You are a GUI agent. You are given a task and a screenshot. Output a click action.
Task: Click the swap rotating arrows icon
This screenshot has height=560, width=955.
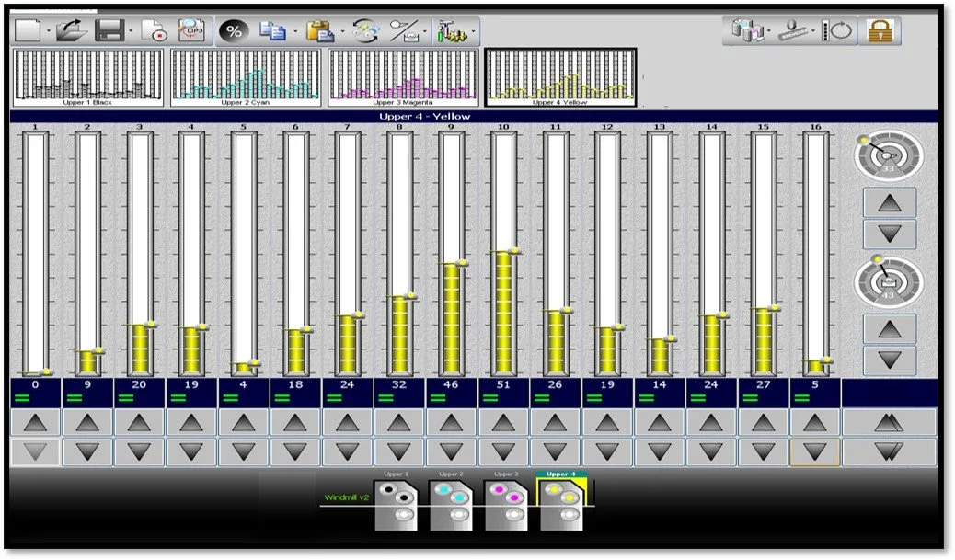tap(365, 31)
